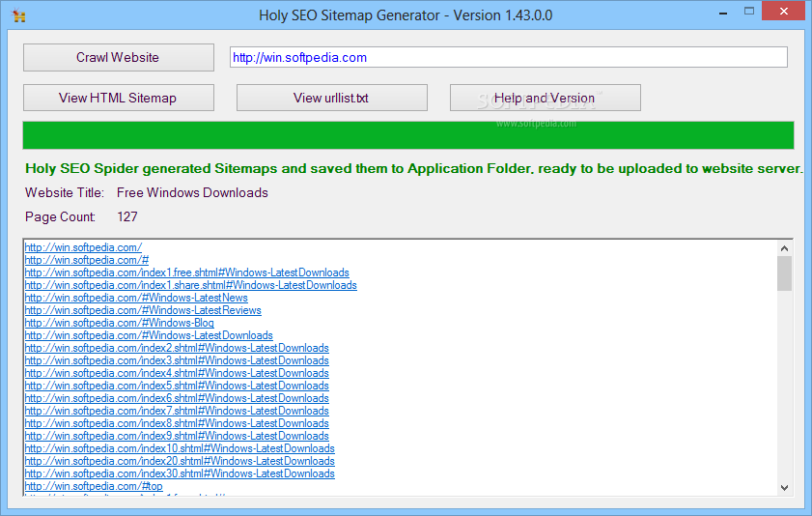Open the View HTML Sitemap button
Viewport: 812px width, 516px height.
point(118,98)
